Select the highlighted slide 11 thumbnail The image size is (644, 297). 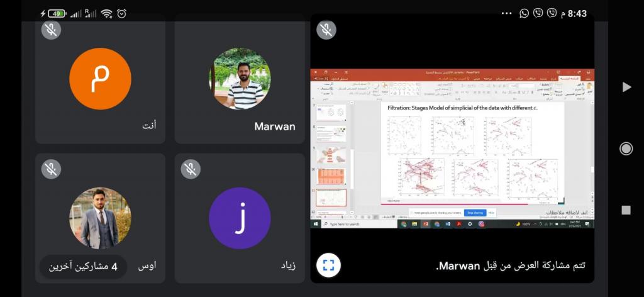click(331, 198)
